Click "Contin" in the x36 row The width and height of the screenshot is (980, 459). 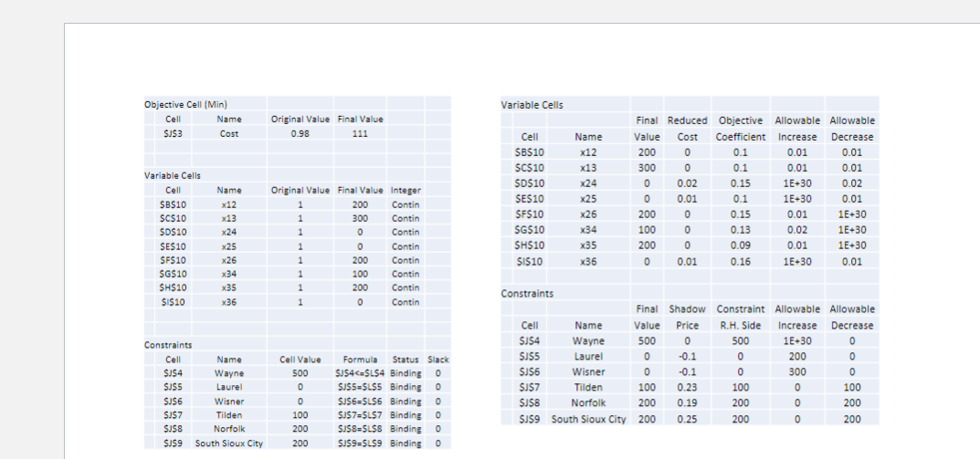[x=406, y=302]
